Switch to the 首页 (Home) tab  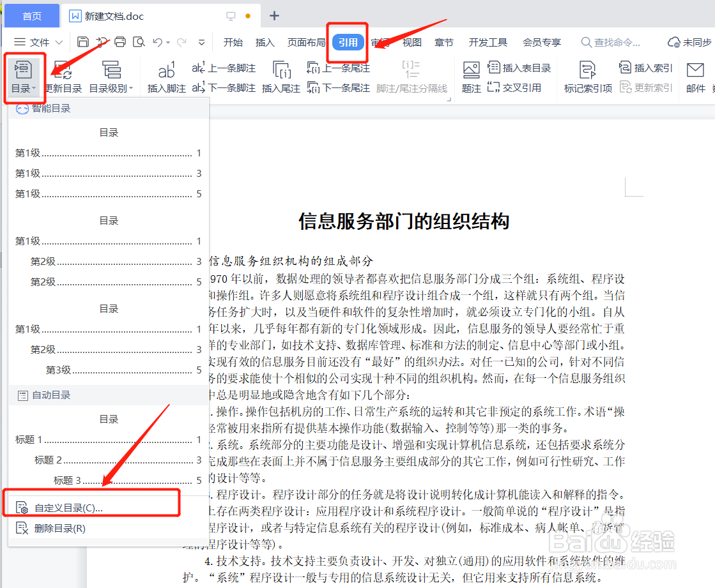click(31, 16)
